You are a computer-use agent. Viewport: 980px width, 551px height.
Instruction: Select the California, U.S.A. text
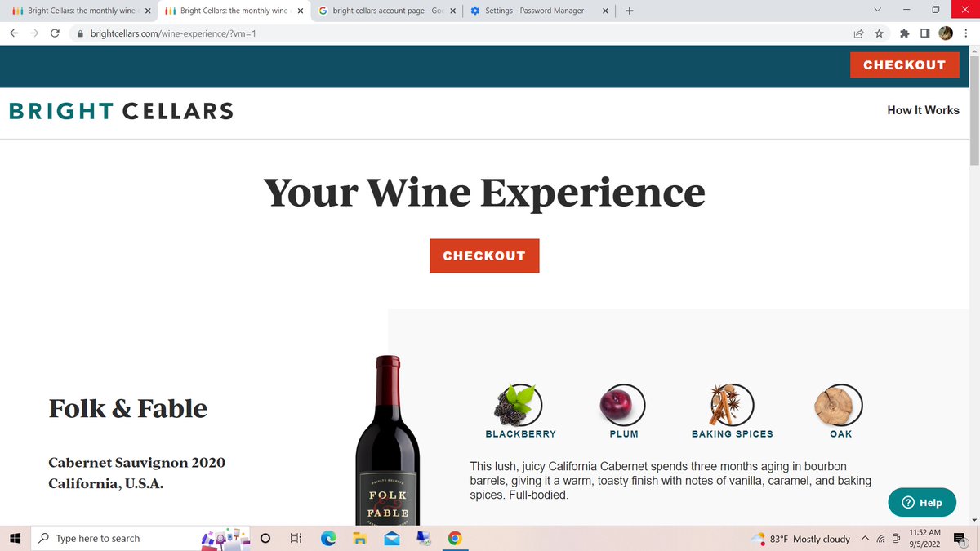point(106,483)
